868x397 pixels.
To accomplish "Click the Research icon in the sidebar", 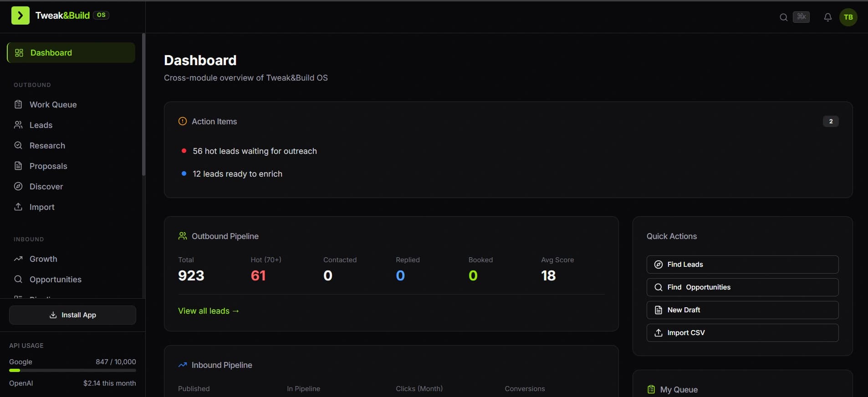I will click(x=18, y=145).
